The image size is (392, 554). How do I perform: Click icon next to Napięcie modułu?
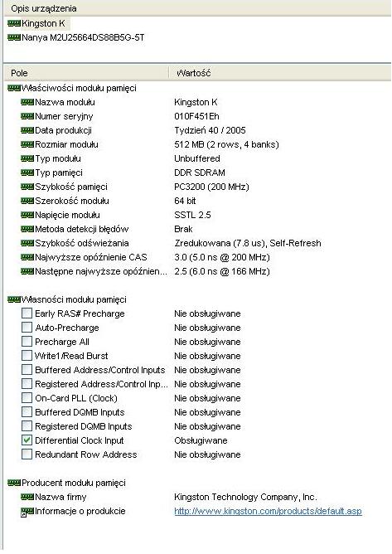click(x=27, y=215)
